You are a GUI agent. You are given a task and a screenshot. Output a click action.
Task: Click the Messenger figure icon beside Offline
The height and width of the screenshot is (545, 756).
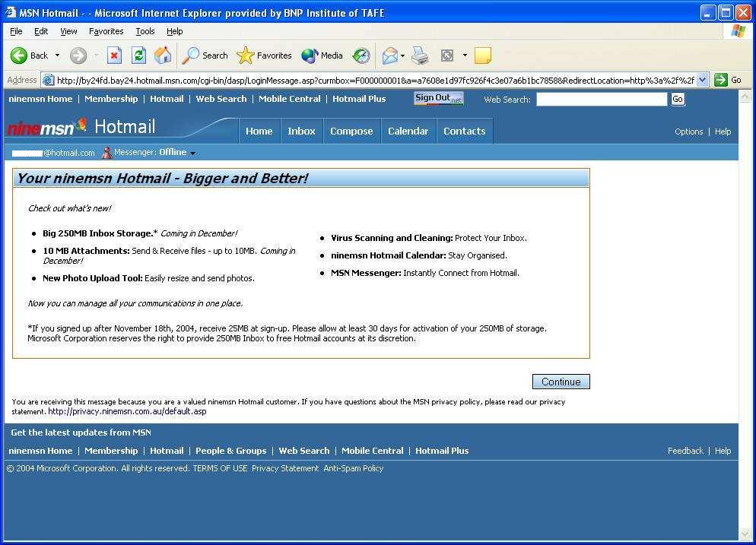[105, 152]
